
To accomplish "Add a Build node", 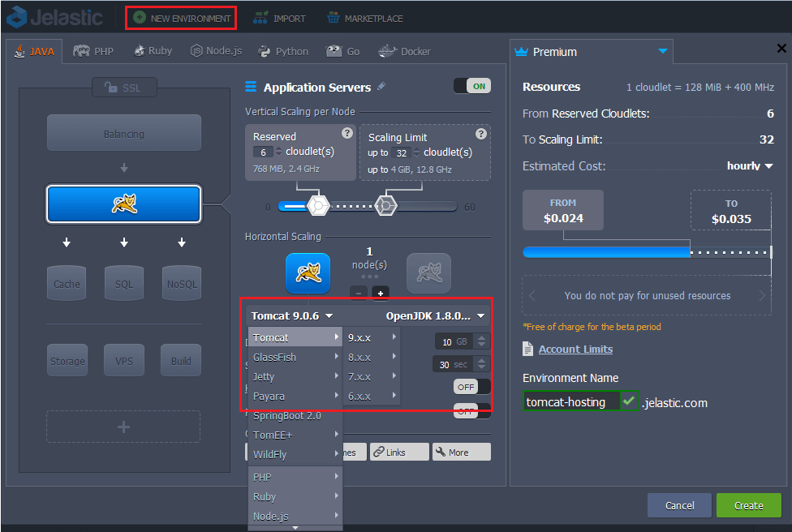I will (181, 360).
